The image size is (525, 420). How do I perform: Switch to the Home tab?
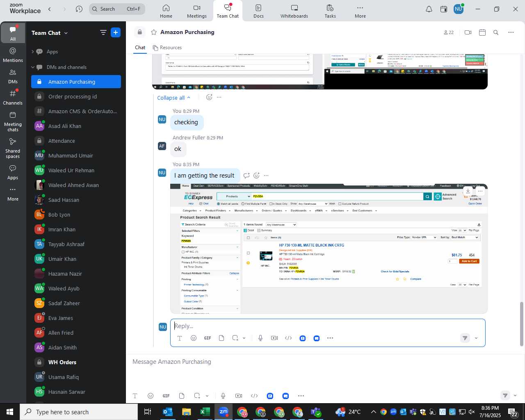click(x=166, y=11)
